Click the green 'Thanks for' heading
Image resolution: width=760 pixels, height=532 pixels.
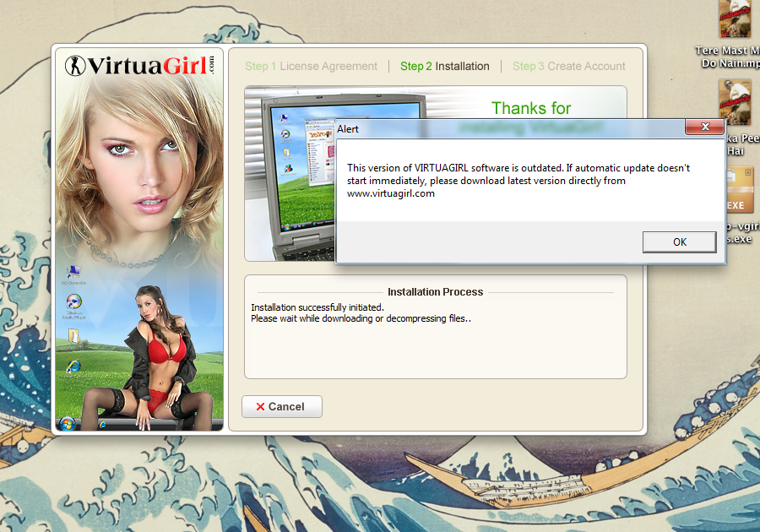point(531,108)
